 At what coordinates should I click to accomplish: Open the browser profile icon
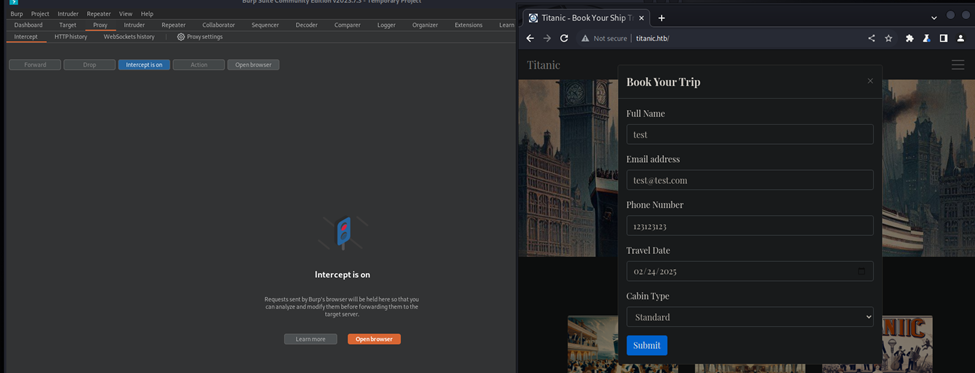click(x=961, y=39)
